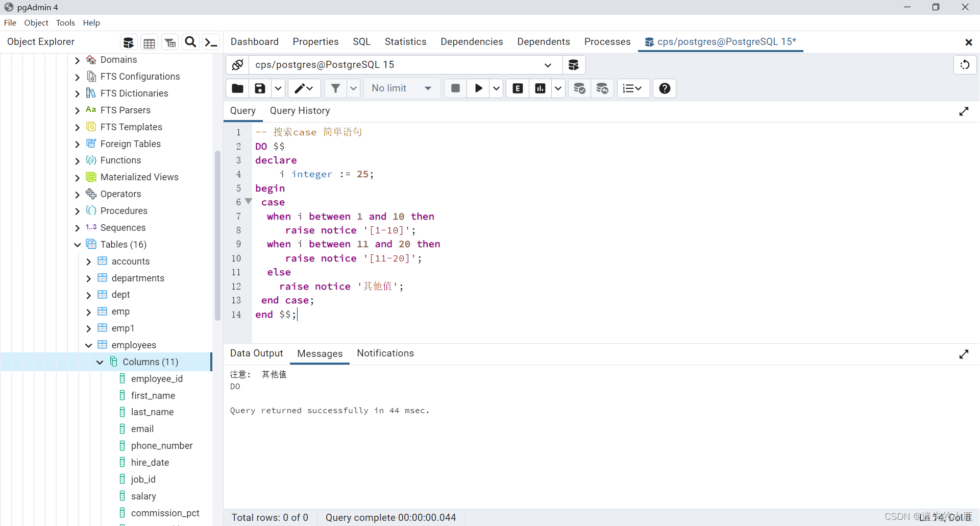Switch to the Properties tab

[315, 42]
